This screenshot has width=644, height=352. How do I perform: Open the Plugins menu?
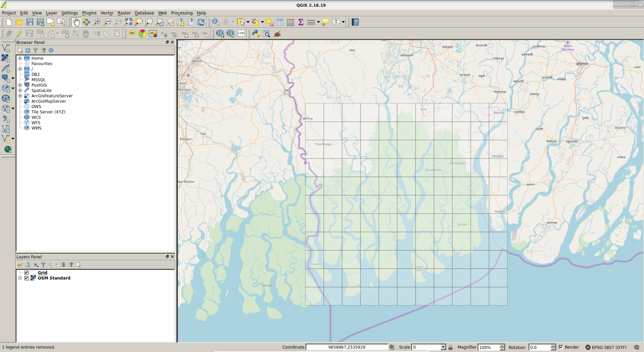tap(89, 13)
